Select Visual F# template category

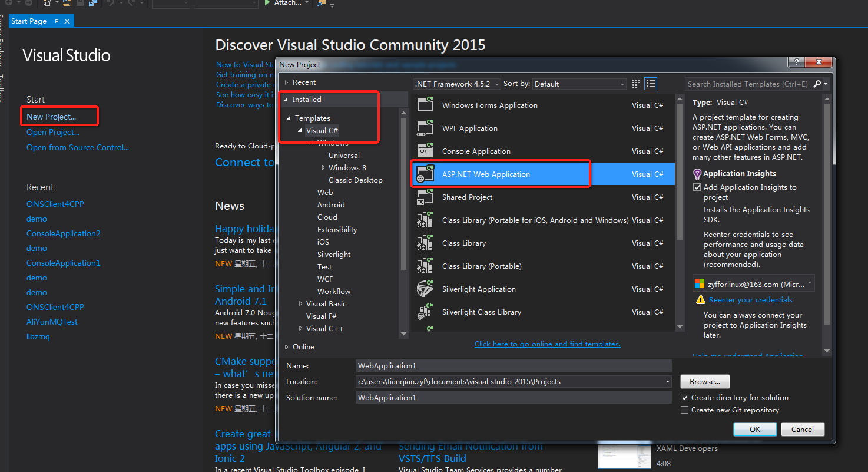tap(322, 316)
